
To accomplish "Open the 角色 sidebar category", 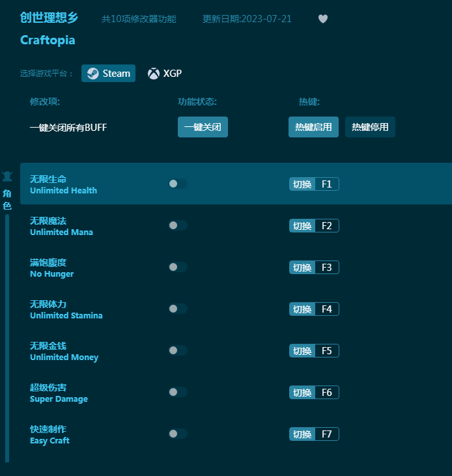I will click(x=7, y=199).
